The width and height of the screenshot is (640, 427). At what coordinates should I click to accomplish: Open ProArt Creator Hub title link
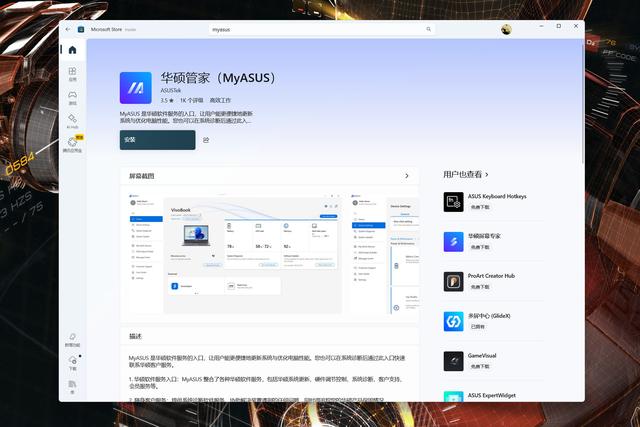491,276
